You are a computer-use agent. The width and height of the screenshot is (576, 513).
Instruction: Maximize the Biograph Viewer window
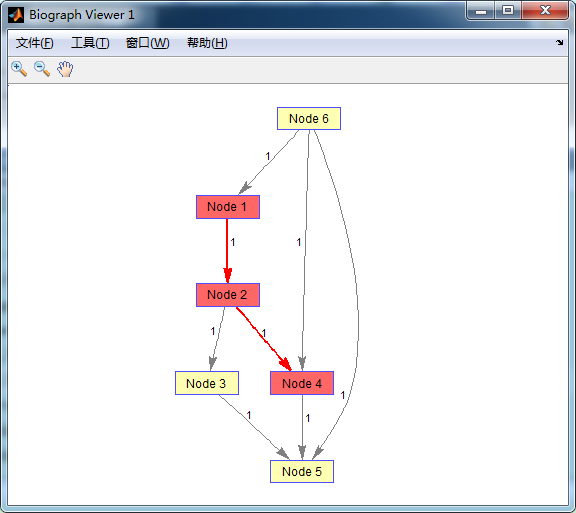point(508,10)
